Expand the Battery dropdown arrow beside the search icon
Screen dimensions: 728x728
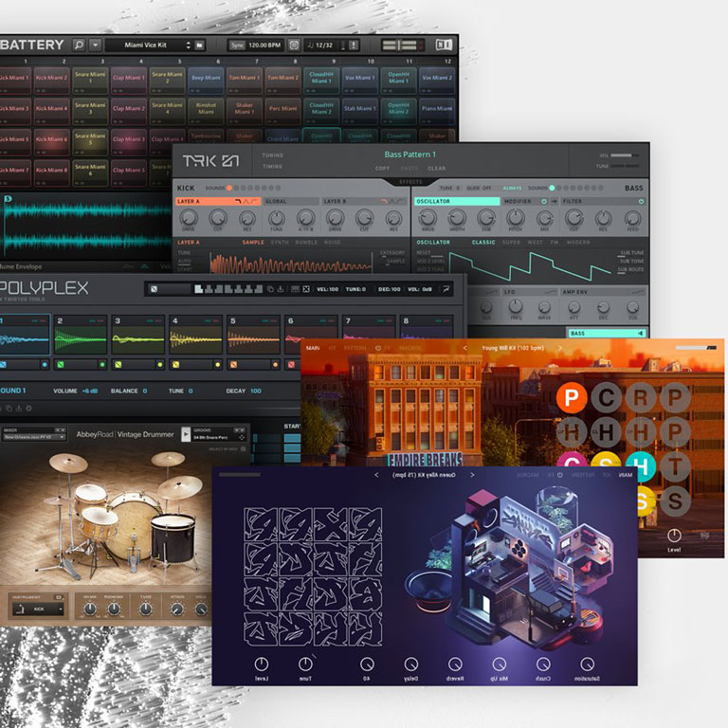pyautogui.click(x=94, y=45)
